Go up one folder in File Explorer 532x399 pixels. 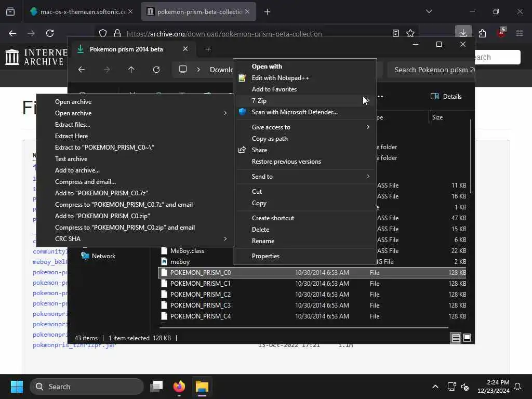131,70
